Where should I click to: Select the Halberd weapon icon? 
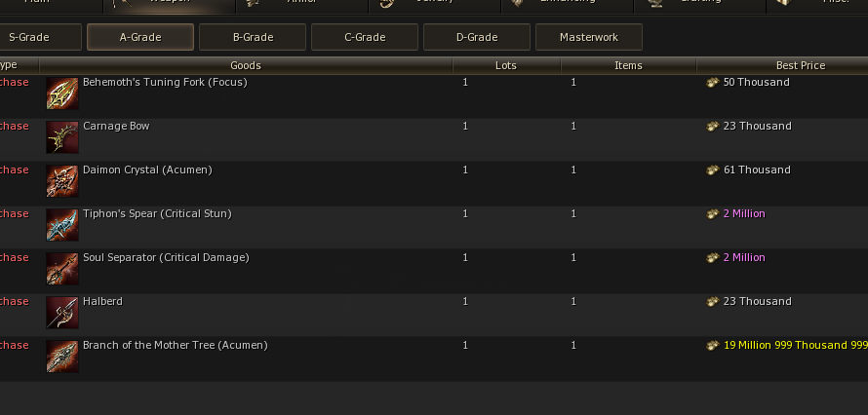click(x=62, y=313)
